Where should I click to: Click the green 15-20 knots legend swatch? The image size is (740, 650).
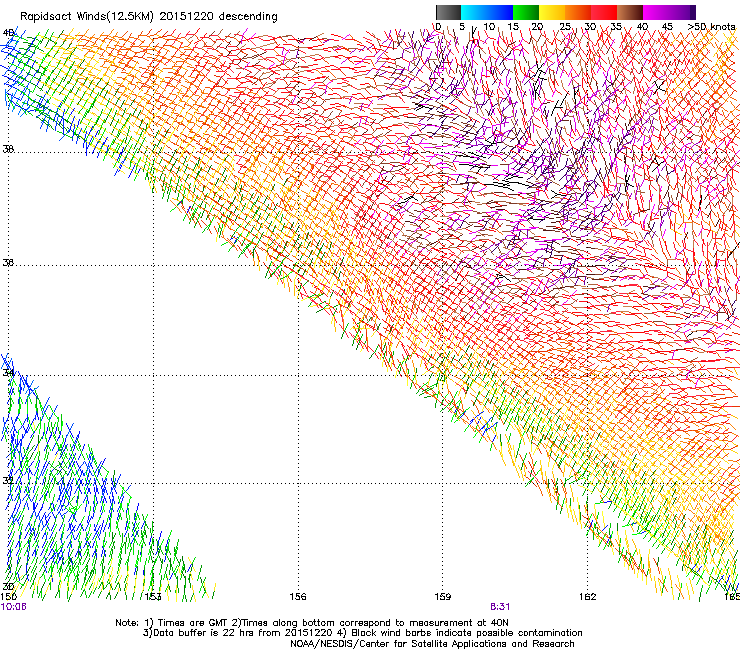point(526,12)
